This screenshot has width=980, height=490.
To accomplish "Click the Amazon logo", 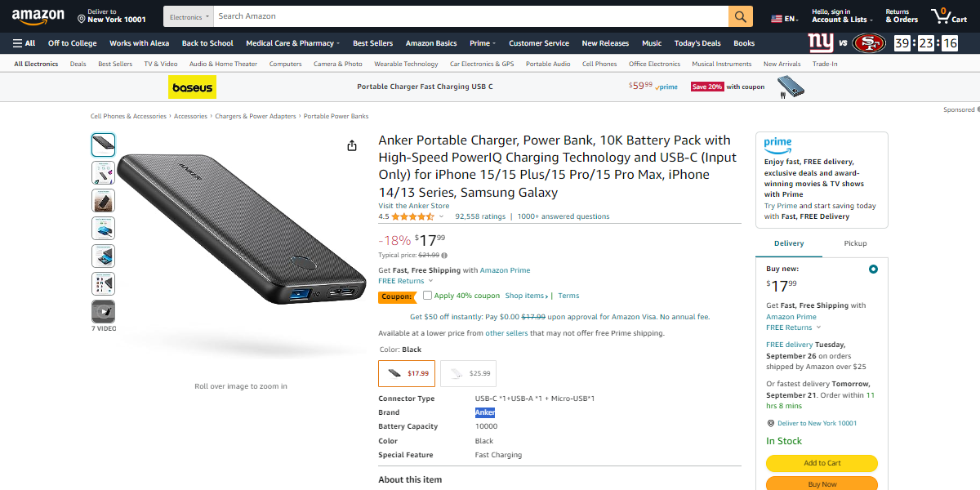I will 38,17.
